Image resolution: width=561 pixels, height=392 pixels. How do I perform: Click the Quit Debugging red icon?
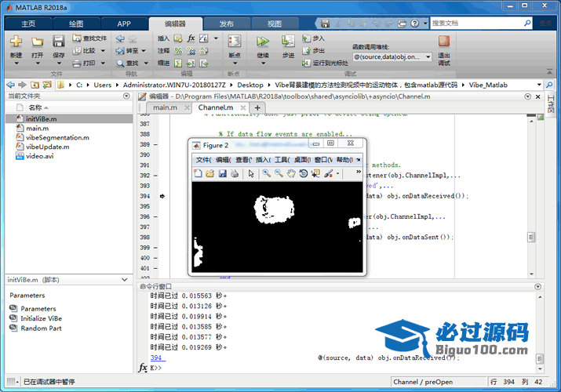(x=444, y=41)
